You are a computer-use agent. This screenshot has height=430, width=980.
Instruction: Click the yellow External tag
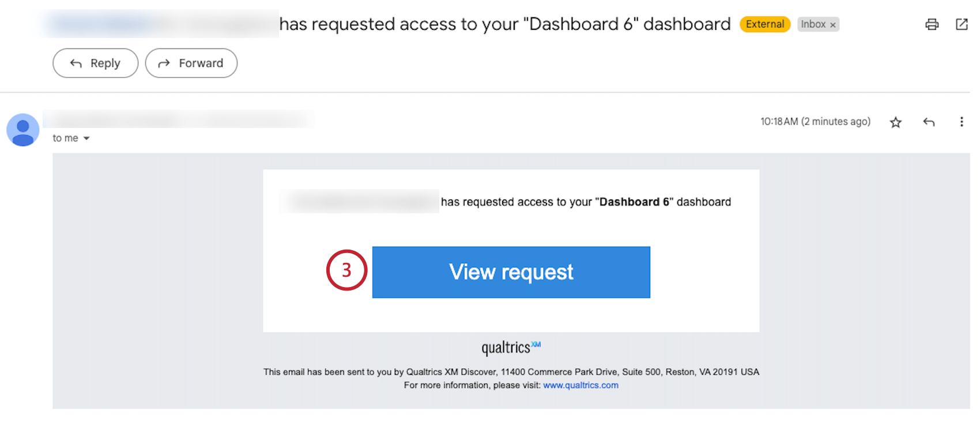pos(764,24)
